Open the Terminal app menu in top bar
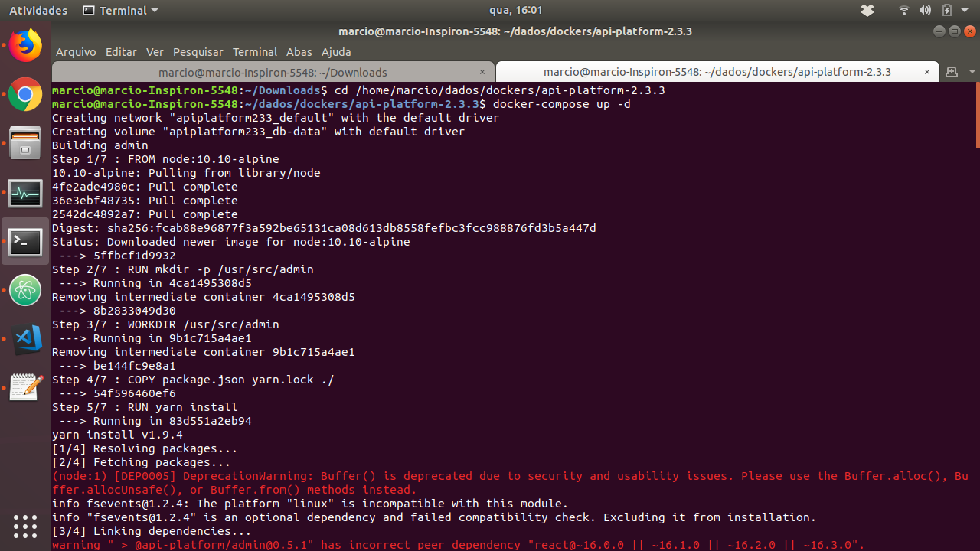 (x=120, y=10)
